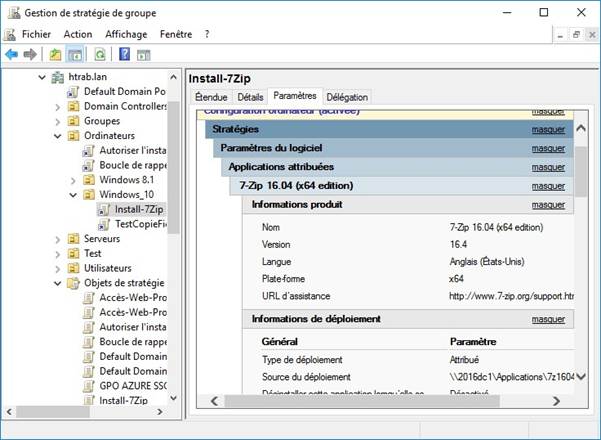Collapse the htrab.lan domain node
Image resolution: width=601 pixels, height=440 pixels.
[42, 77]
